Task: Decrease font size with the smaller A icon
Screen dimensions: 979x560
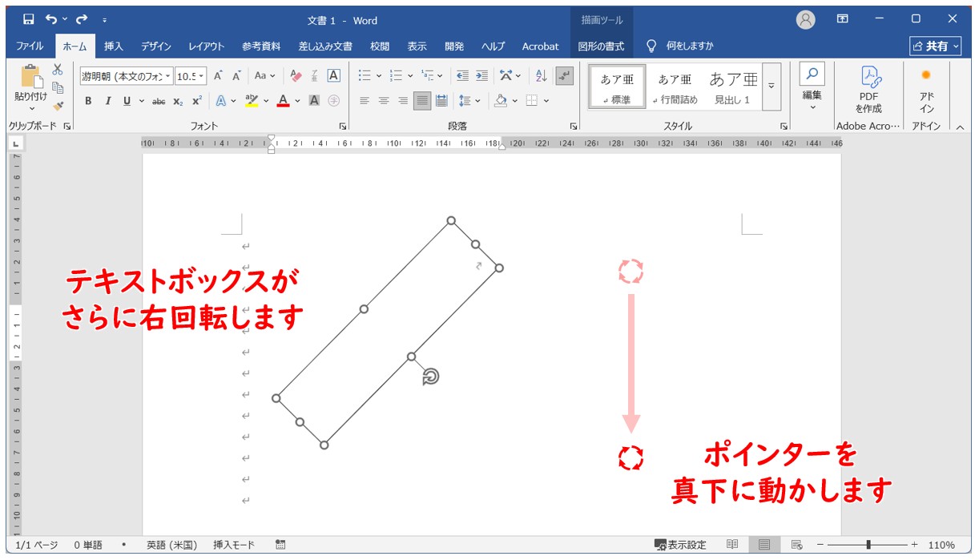Action: pos(237,76)
